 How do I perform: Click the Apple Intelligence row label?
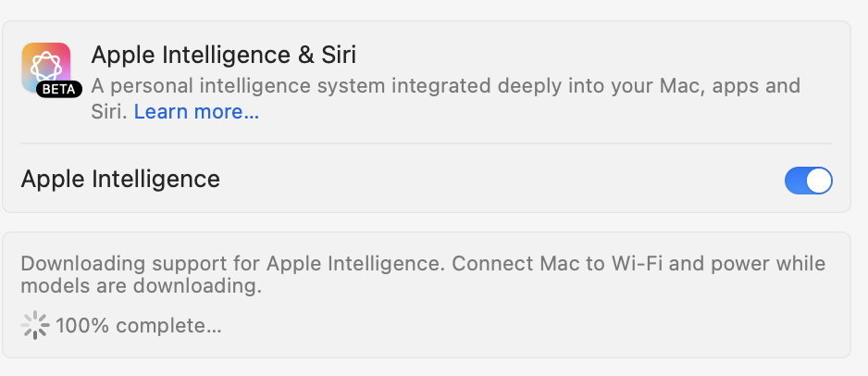120,179
